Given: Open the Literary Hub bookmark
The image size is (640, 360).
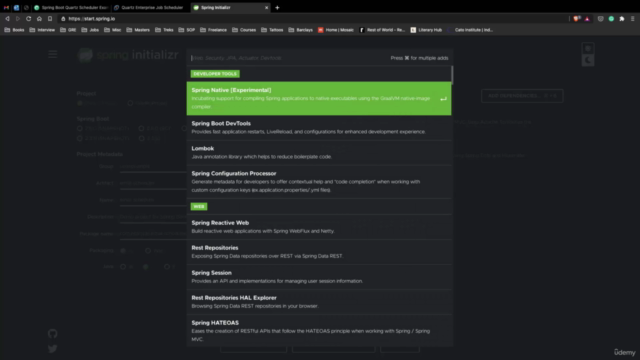Looking at the screenshot, I should pos(426,30).
